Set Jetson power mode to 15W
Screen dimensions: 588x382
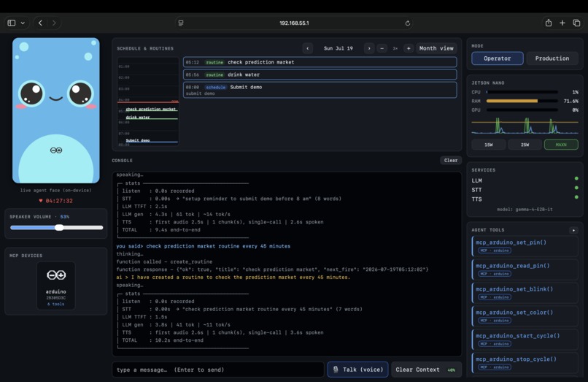pos(489,145)
